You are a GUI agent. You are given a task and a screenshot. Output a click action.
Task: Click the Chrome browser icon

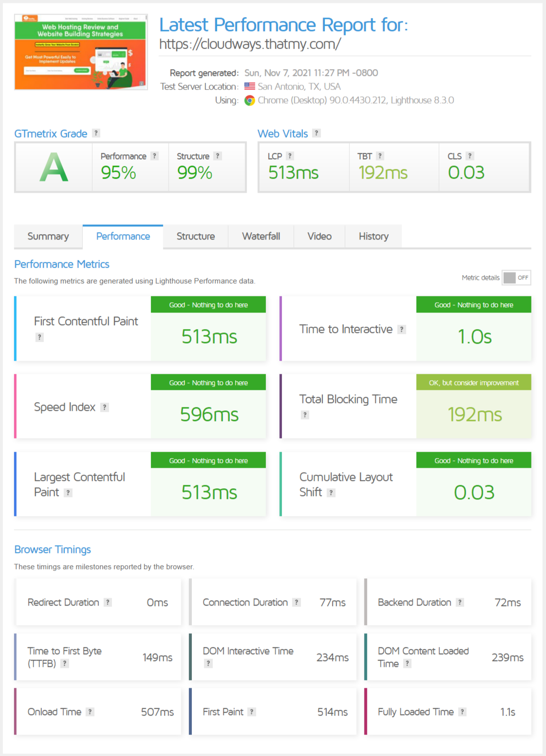pos(249,100)
